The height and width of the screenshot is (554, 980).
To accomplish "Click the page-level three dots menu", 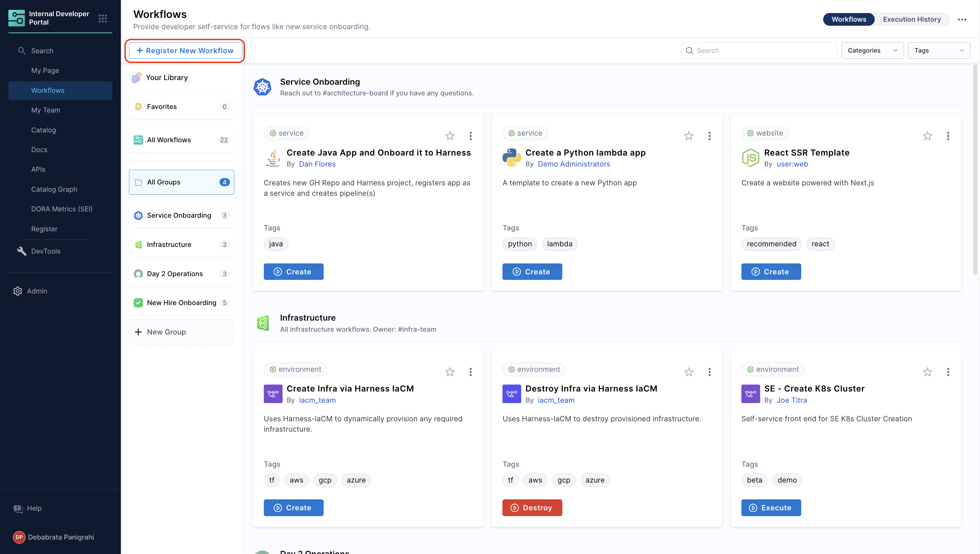I will [962, 19].
